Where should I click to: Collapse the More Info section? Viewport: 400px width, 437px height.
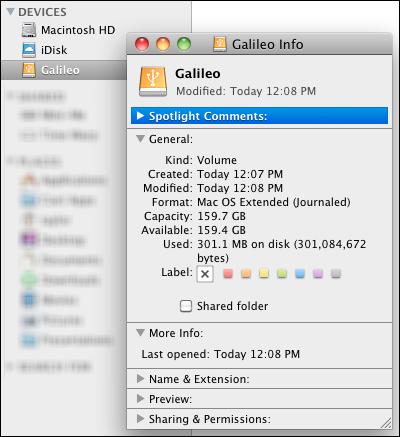click(x=141, y=333)
